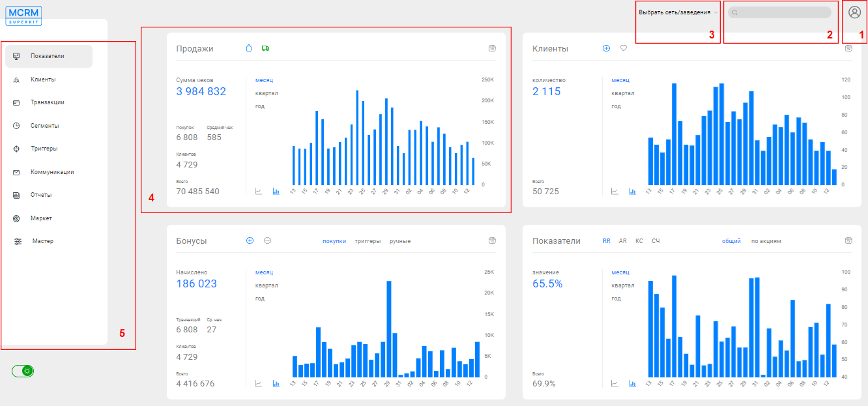This screenshot has height=406, width=868.
Task: Switch Продажи chart to bar view
Action: 276,192
